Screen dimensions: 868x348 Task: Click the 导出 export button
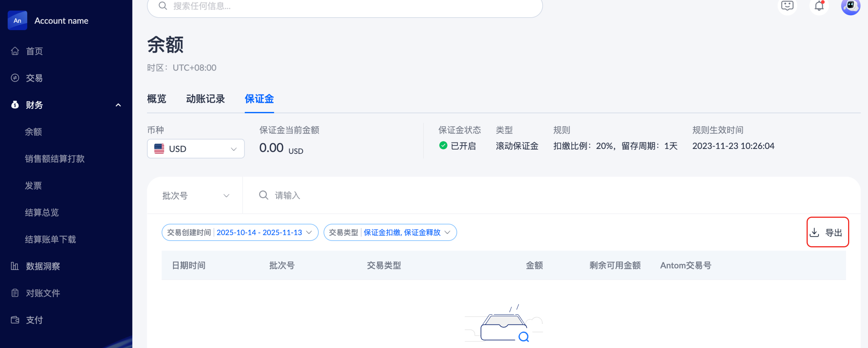827,232
